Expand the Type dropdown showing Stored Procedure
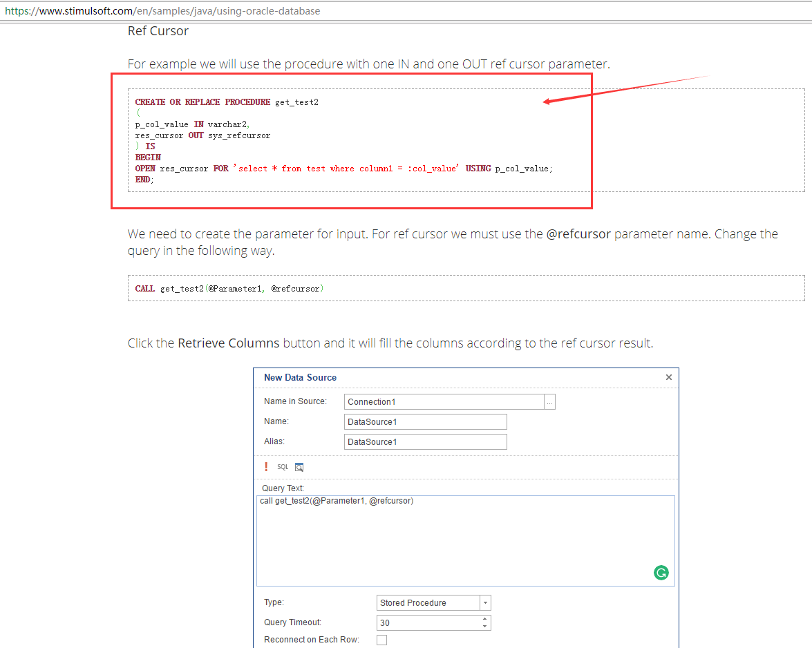Screen dimensions: 812x648 (x=485, y=603)
